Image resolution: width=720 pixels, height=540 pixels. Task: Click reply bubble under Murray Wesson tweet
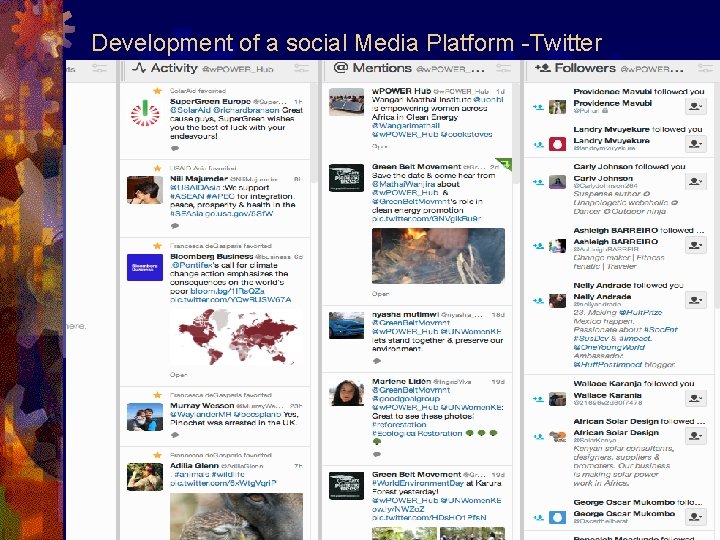pos(174,435)
